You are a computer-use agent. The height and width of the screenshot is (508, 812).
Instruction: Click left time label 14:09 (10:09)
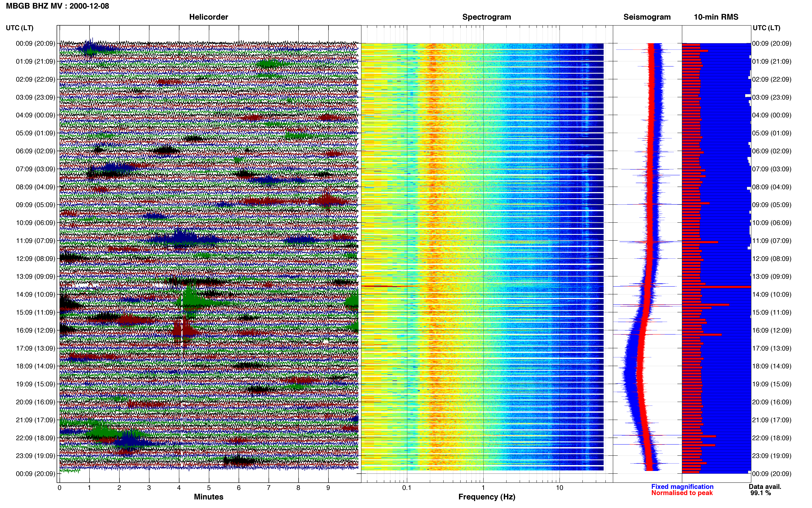click(35, 295)
